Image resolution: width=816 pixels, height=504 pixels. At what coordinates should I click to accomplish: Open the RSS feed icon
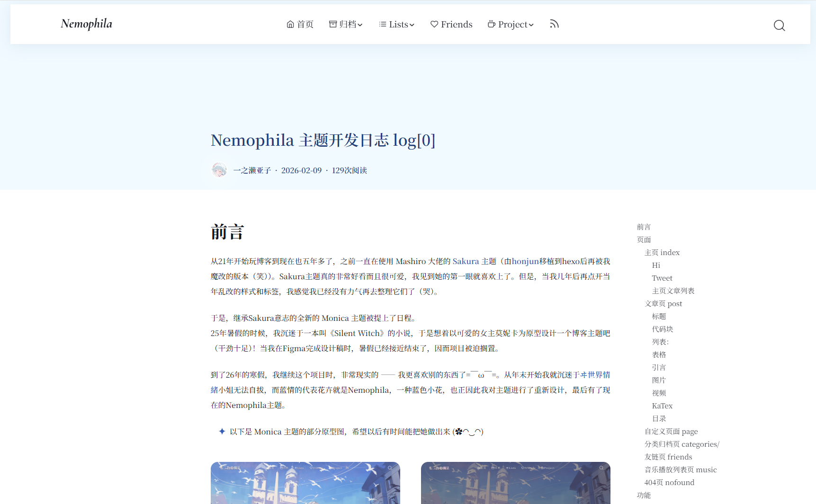pos(554,24)
